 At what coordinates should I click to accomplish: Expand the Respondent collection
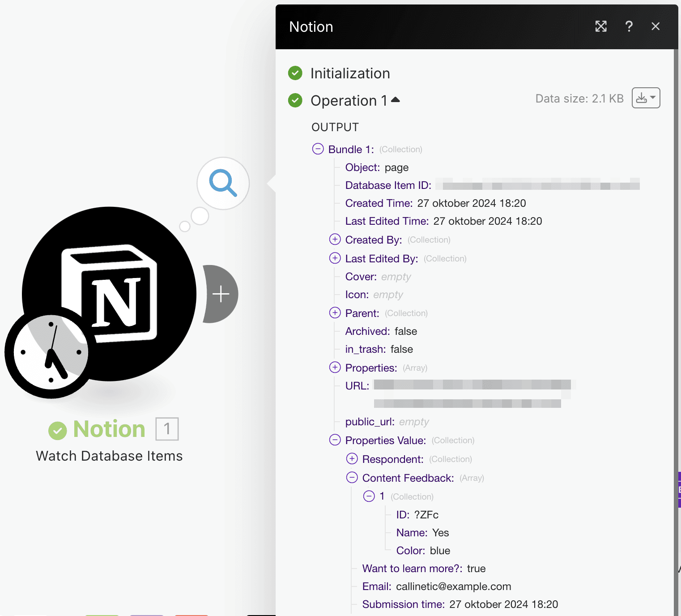click(352, 459)
